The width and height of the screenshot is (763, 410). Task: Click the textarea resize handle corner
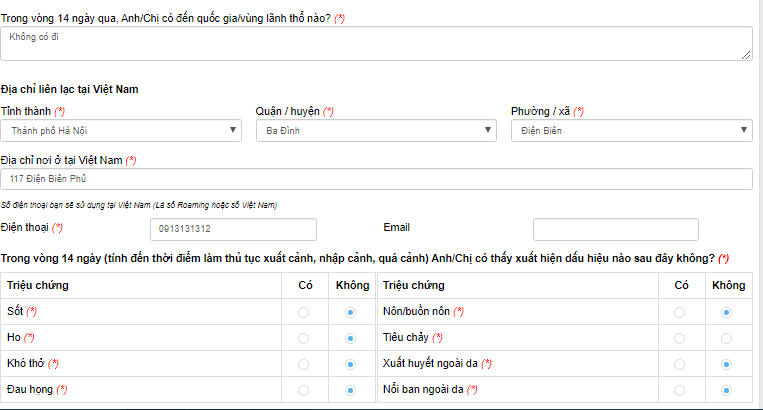(x=746, y=55)
